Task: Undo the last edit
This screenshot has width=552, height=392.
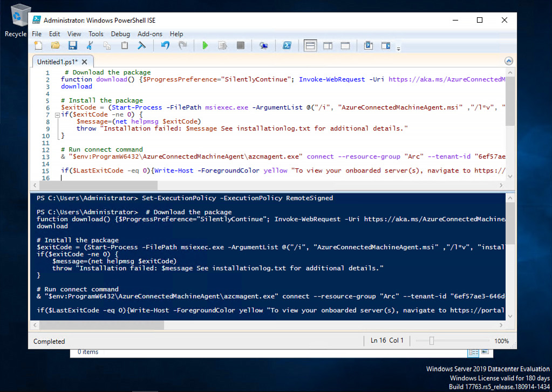Action: click(165, 46)
